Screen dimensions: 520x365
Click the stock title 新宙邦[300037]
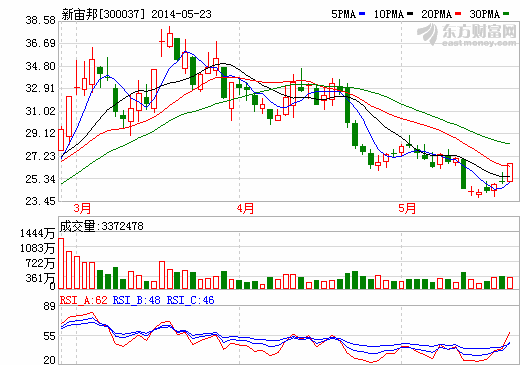[x=104, y=14]
